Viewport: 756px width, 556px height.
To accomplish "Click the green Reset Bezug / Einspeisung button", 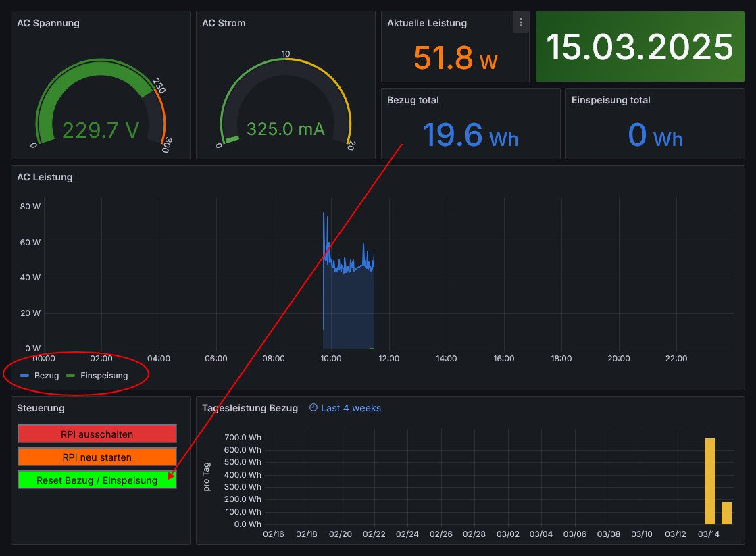I will (x=97, y=480).
